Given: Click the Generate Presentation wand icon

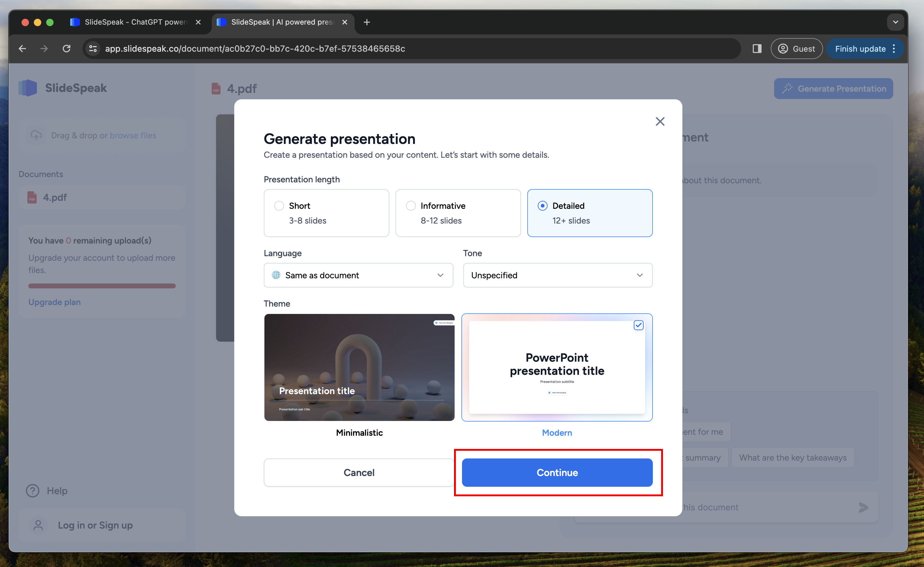Looking at the screenshot, I should point(787,88).
